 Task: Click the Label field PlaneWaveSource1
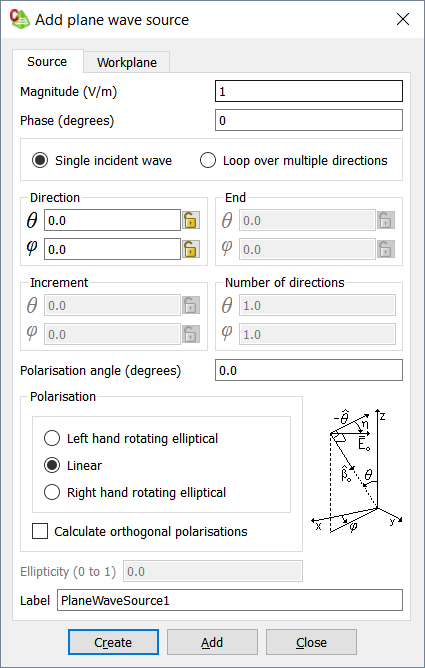tap(230, 600)
